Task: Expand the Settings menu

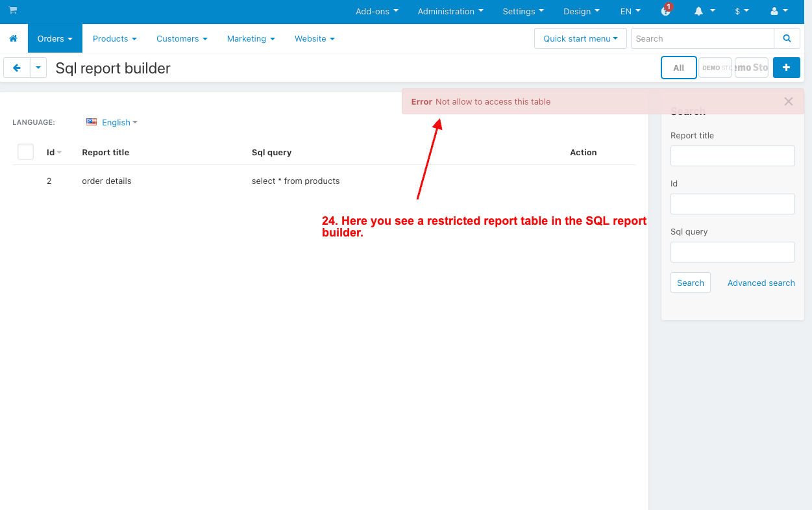Action: pyautogui.click(x=523, y=11)
